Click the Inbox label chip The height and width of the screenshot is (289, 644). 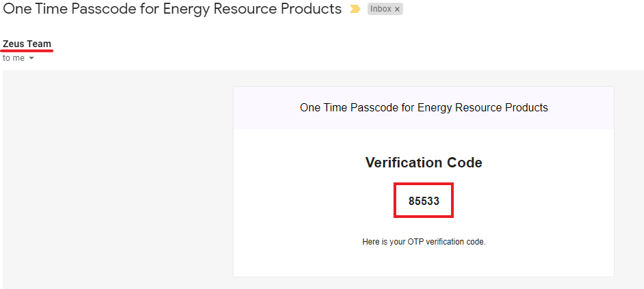pyautogui.click(x=381, y=10)
